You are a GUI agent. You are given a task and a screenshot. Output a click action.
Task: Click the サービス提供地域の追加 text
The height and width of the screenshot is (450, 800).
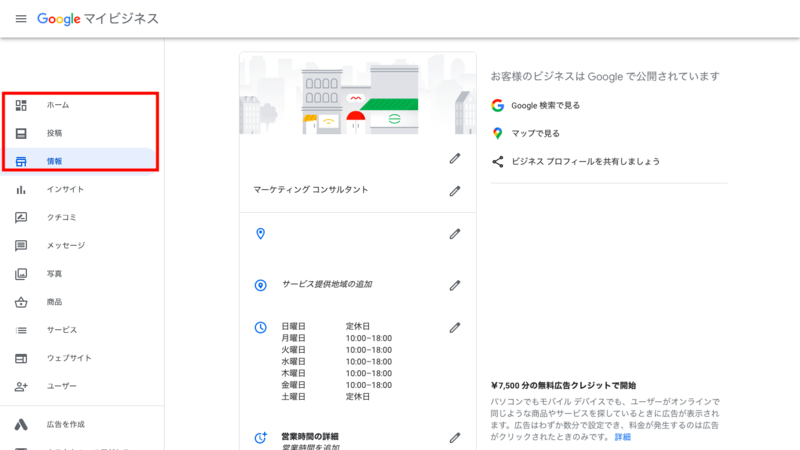pyautogui.click(x=327, y=284)
